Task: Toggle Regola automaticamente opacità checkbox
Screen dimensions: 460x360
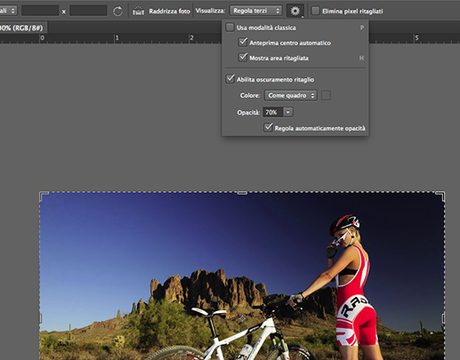Action: 268,128
